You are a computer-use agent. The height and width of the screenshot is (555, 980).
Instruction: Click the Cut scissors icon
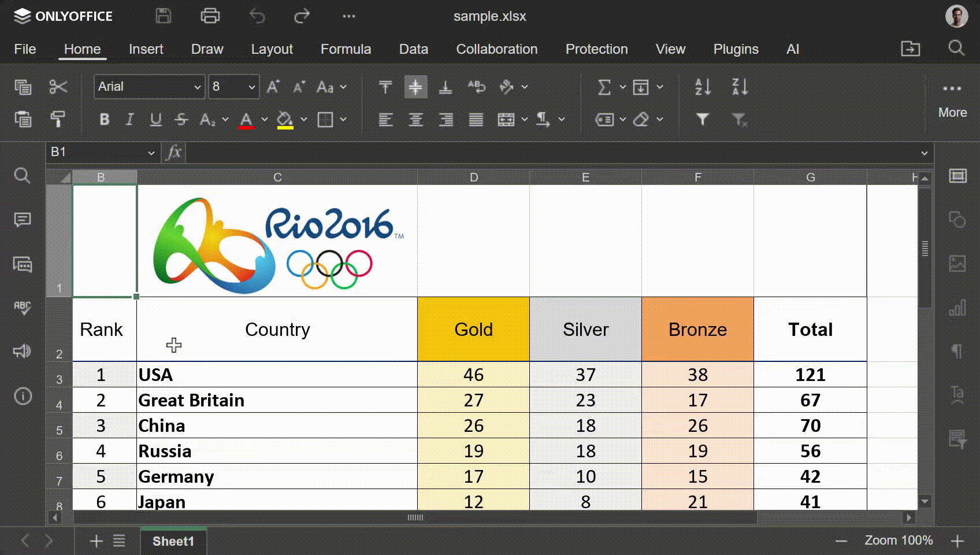[x=58, y=87]
